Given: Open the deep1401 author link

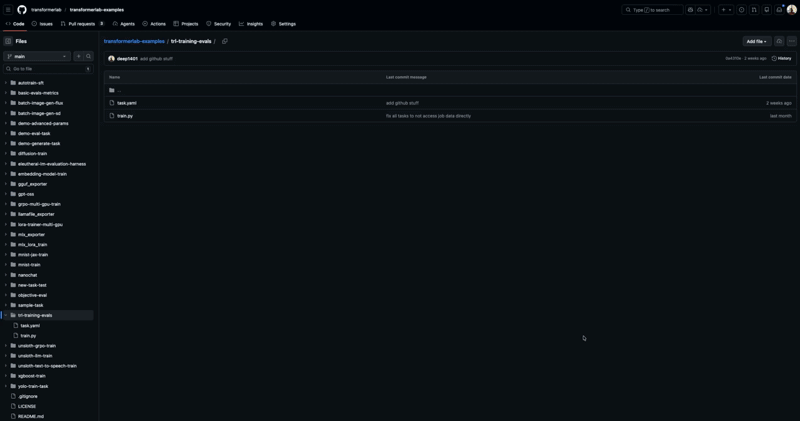Looking at the screenshot, I should coord(127,59).
